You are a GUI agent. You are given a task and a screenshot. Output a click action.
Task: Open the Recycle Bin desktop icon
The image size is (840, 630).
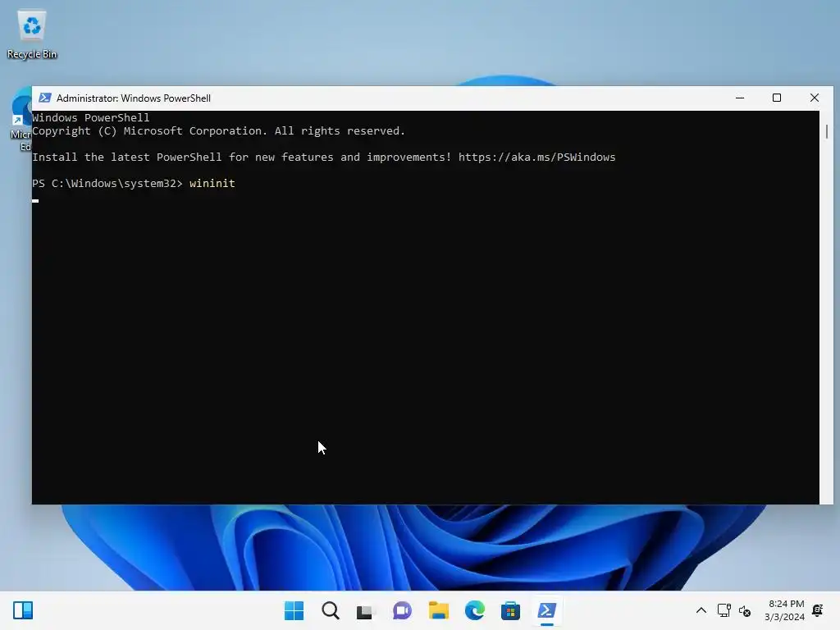click(32, 34)
